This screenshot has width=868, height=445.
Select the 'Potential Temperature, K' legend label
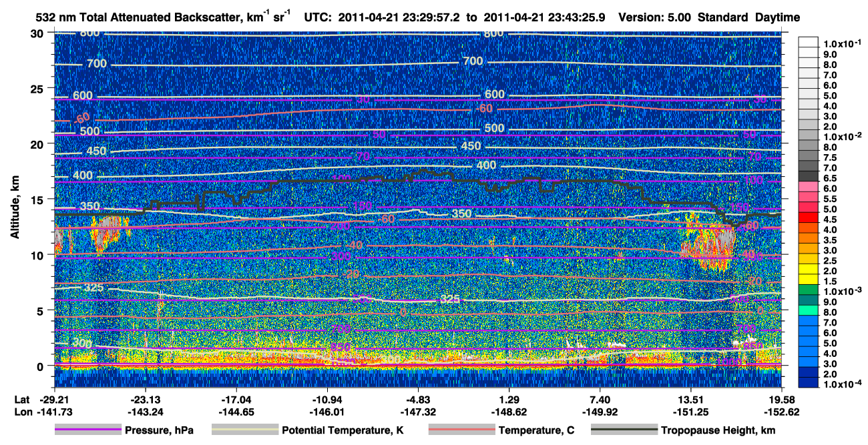pyautogui.click(x=343, y=430)
